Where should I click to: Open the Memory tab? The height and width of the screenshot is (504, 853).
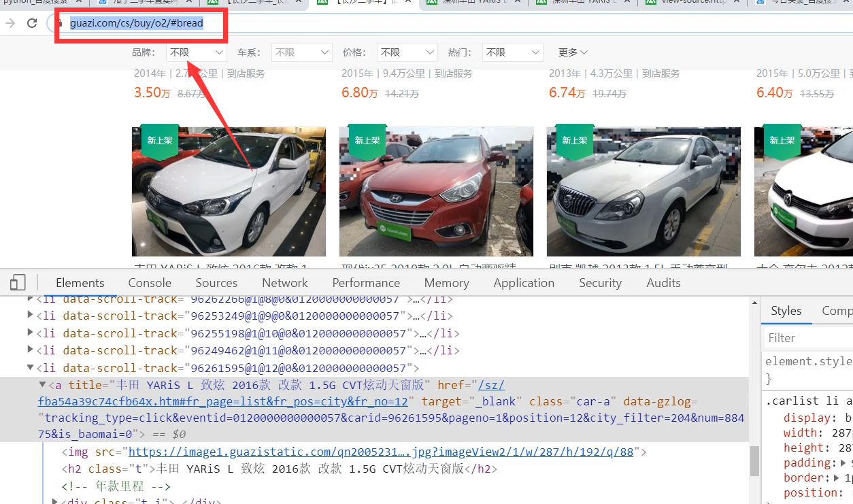point(446,283)
